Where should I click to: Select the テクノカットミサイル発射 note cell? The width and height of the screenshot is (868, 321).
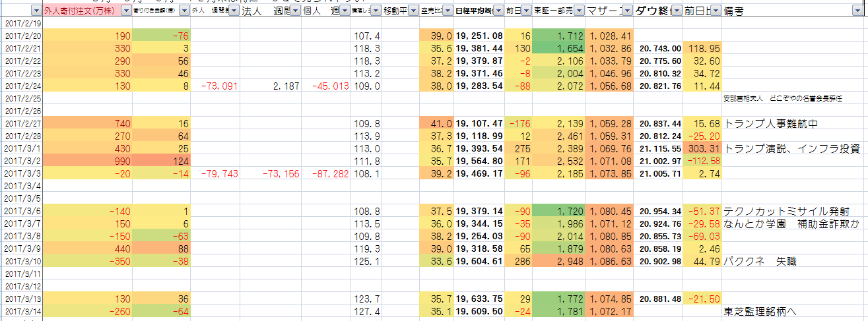click(785, 212)
